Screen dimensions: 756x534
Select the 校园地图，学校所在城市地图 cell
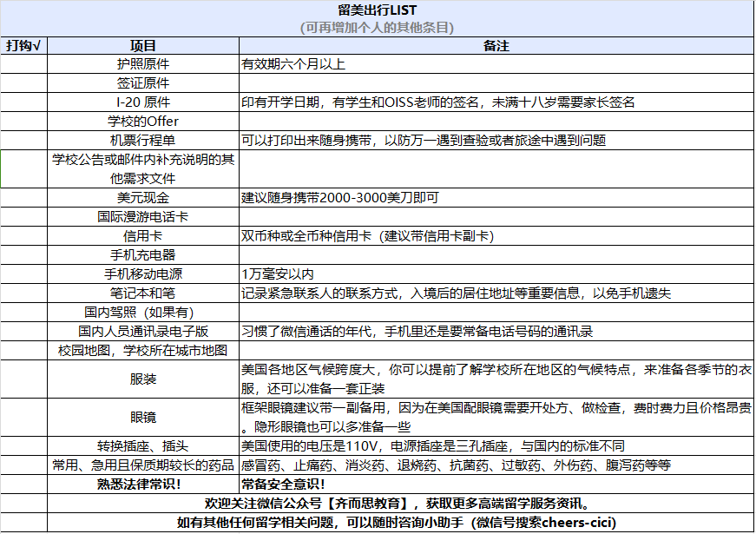point(143,350)
